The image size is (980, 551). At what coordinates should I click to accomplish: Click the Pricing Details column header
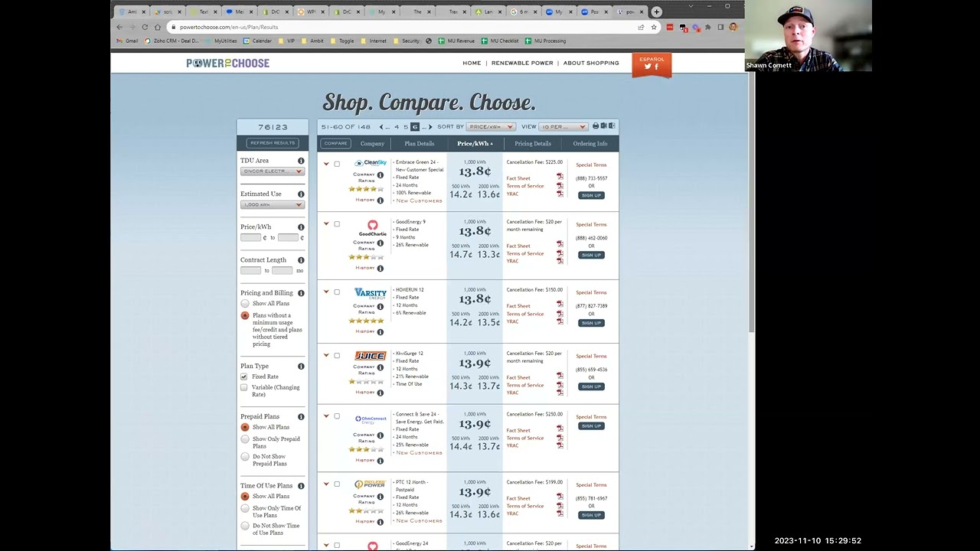click(x=533, y=144)
